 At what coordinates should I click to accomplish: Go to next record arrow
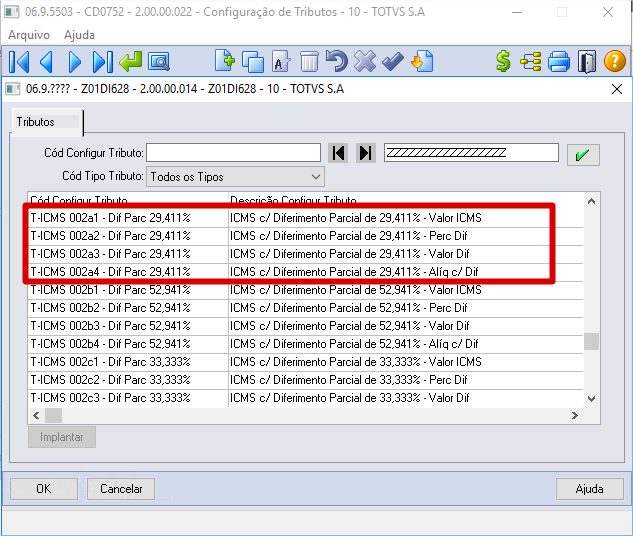coord(75,62)
